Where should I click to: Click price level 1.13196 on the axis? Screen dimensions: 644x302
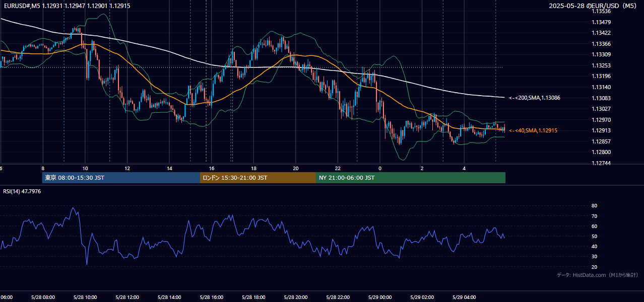point(602,76)
